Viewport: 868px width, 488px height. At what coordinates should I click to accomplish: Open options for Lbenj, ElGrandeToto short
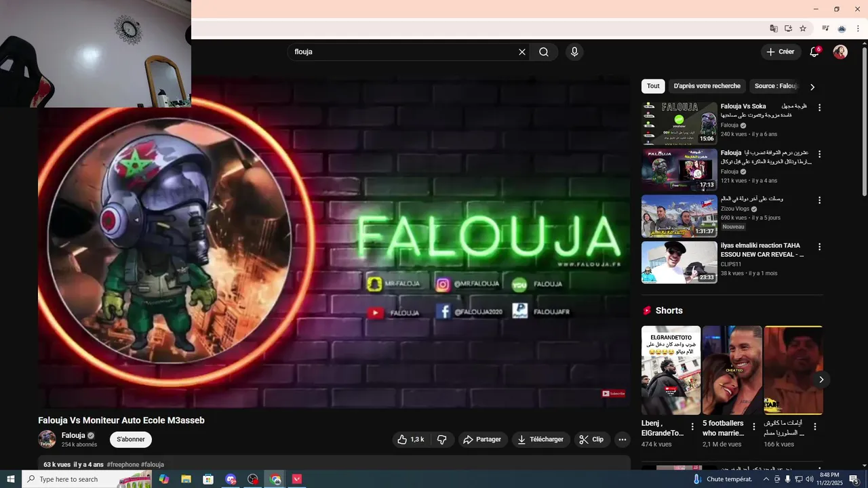[692, 427]
